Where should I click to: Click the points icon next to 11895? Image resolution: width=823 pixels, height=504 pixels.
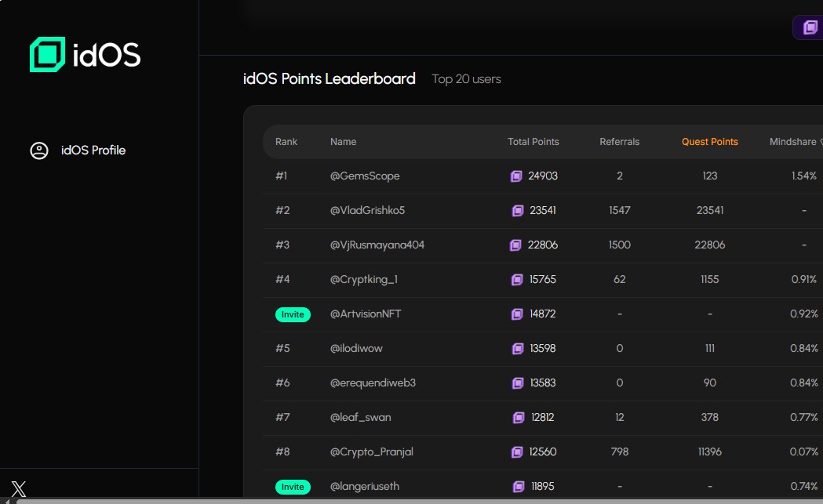click(x=519, y=487)
